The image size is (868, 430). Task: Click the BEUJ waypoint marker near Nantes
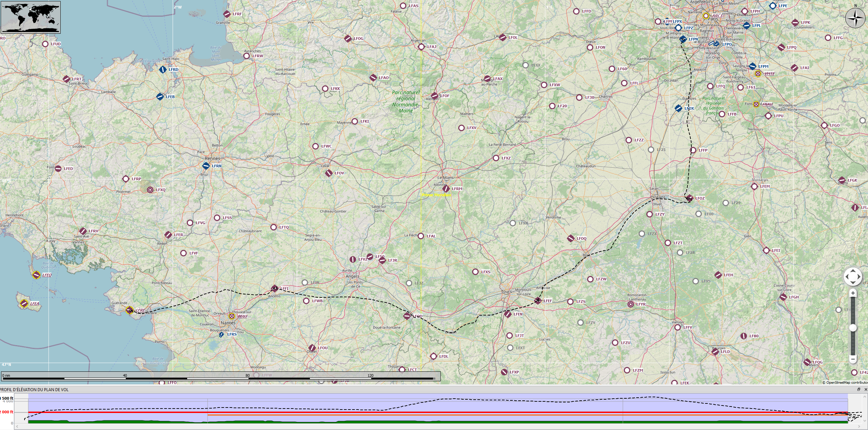pyautogui.click(x=232, y=316)
